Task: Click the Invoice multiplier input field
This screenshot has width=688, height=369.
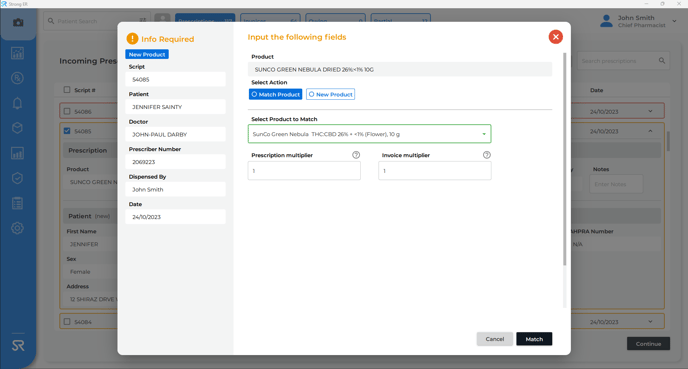Action: tap(435, 171)
